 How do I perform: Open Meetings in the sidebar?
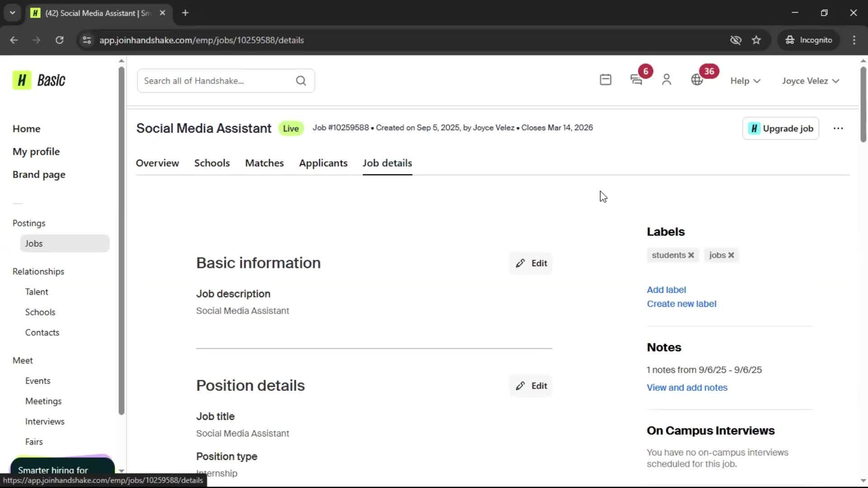point(43,401)
